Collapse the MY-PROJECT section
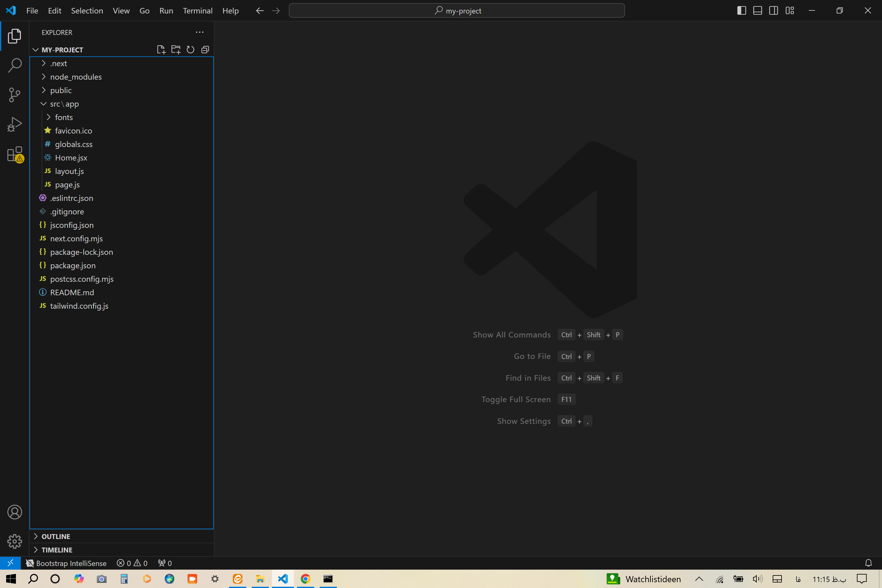882x588 pixels. click(62, 50)
